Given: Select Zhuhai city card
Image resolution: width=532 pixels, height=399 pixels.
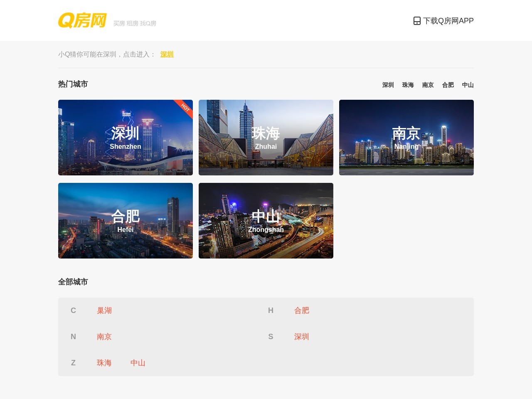Looking at the screenshot, I should click(266, 137).
